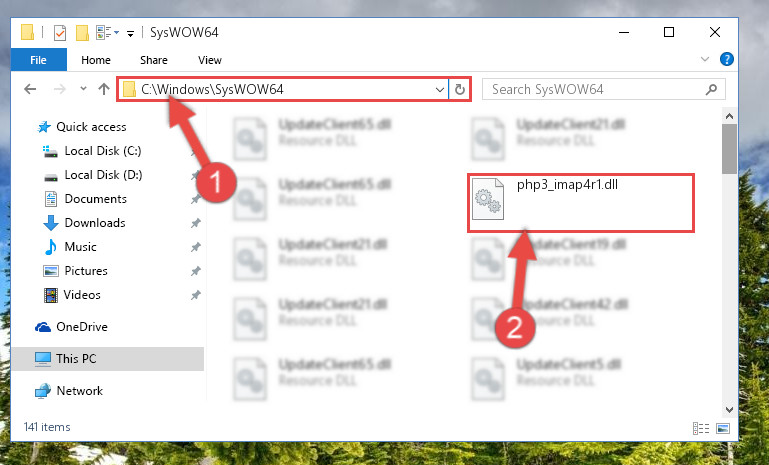Click the search magnifier icon
Viewport: 769px width, 465px height.
[x=711, y=89]
